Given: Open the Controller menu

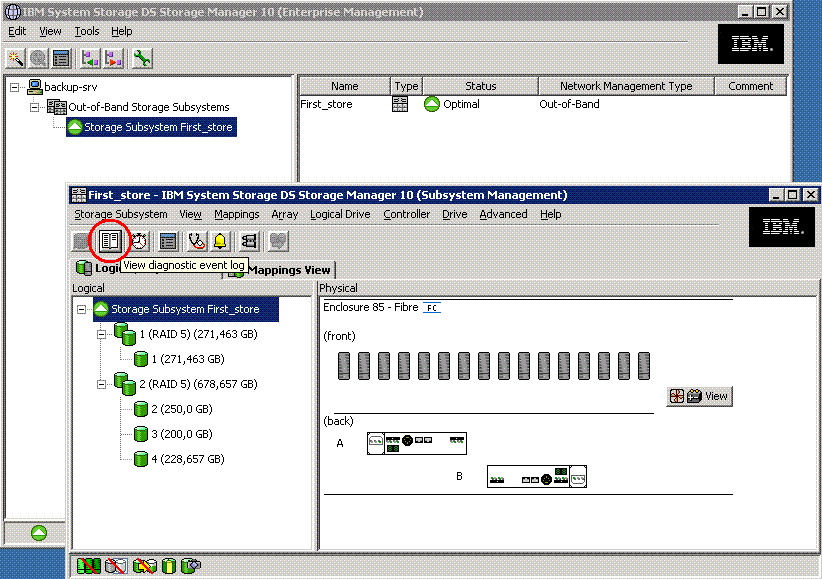Looking at the screenshot, I should pos(407,214).
